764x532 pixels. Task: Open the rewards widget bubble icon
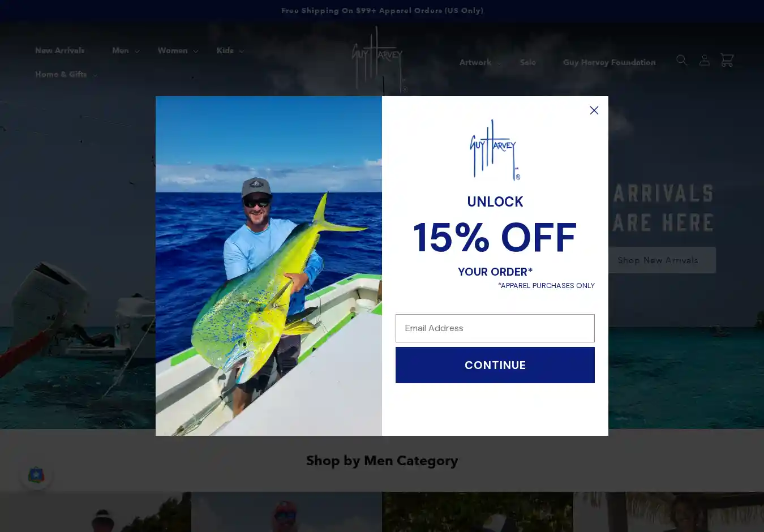pyautogui.click(x=36, y=475)
